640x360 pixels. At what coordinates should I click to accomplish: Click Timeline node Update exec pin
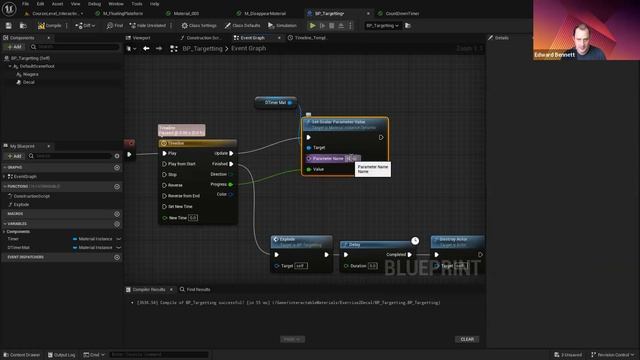click(231, 153)
